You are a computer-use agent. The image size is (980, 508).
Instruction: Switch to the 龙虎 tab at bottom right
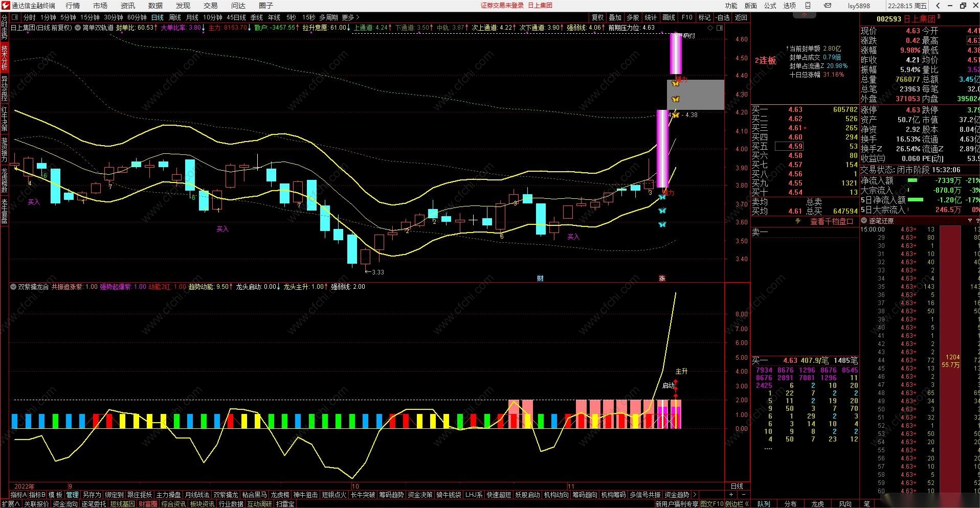(x=818, y=504)
